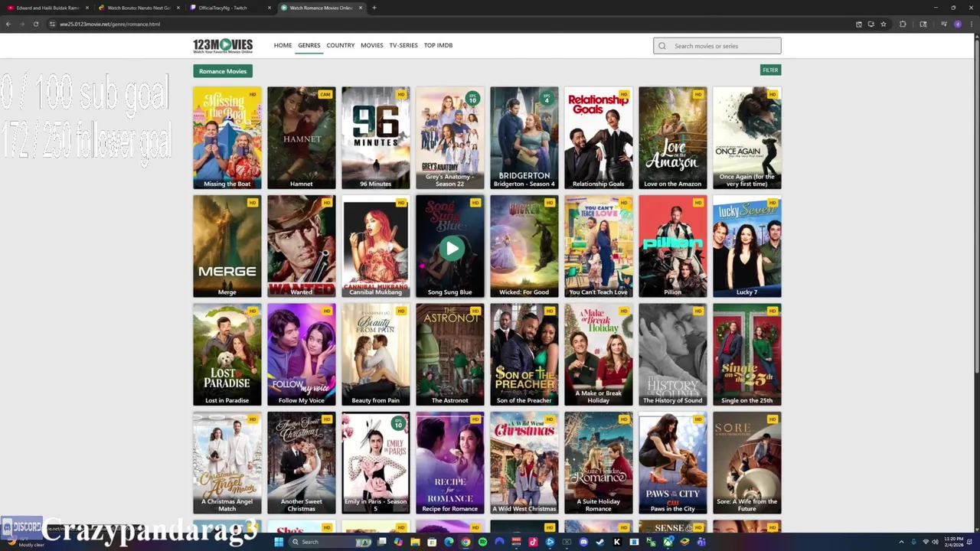Open the TV-SERIES section
The height and width of the screenshot is (551, 980).
(403, 45)
